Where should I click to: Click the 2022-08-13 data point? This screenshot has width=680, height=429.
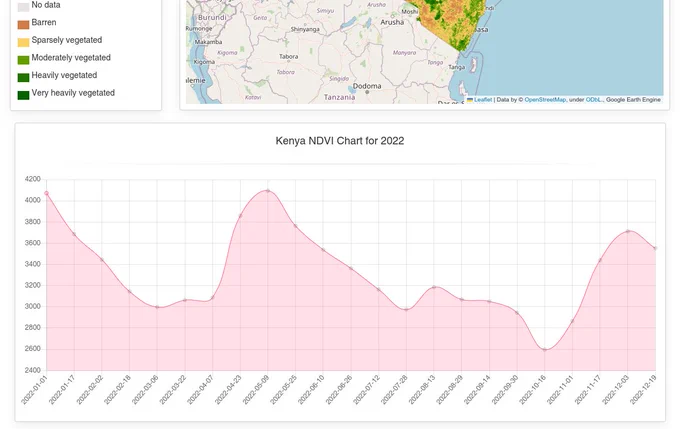click(x=434, y=287)
